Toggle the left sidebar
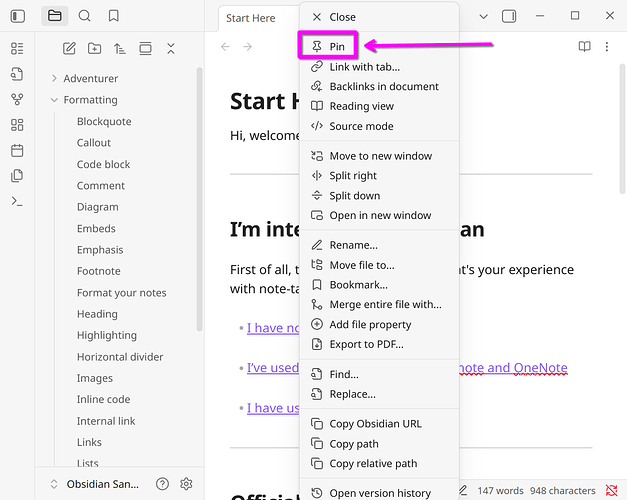The image size is (627, 500). (x=17, y=16)
